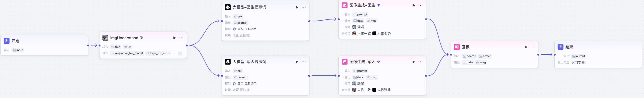Click the 大模型-军人提示词 model icon
The height and width of the screenshot is (98, 644).
coord(227,62)
